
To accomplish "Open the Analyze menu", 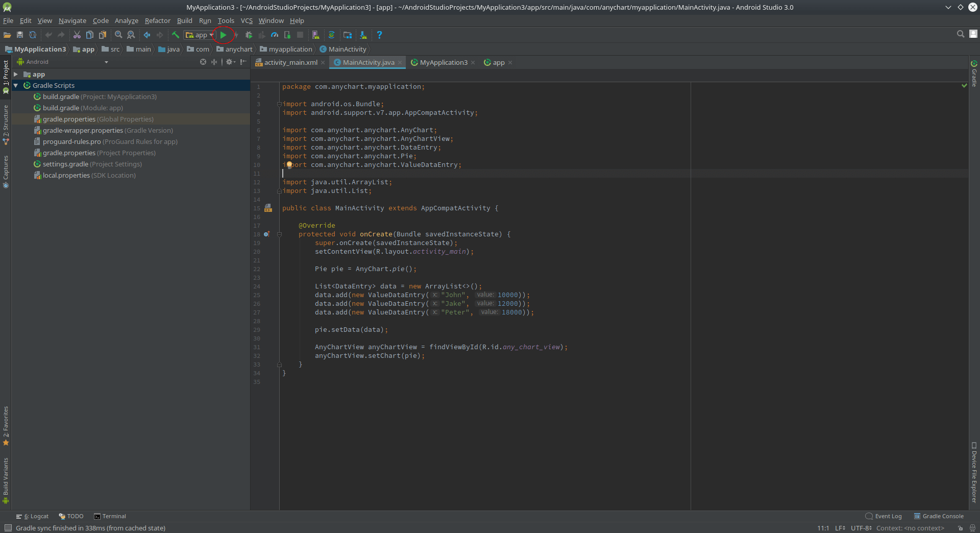I will [x=127, y=20].
